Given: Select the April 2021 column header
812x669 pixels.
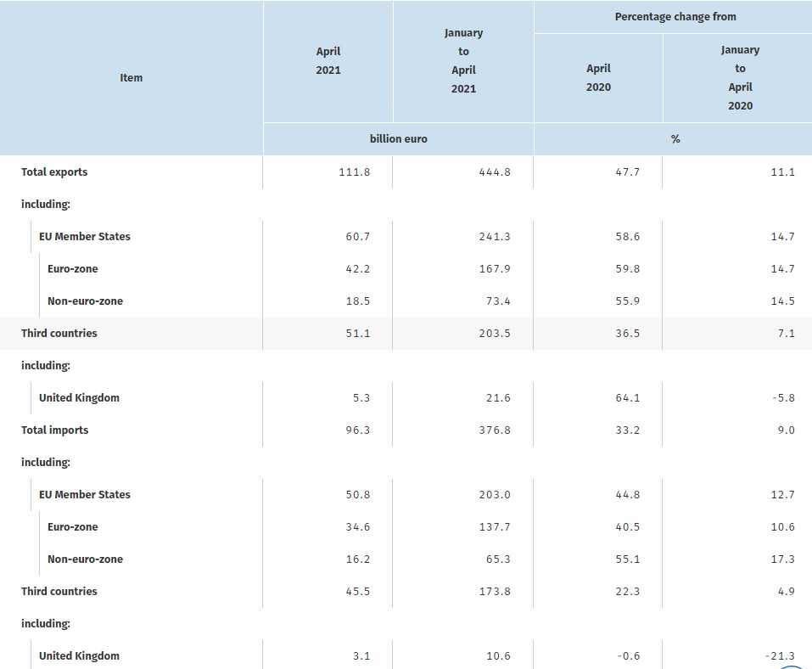Looking at the screenshot, I should 328,61.
